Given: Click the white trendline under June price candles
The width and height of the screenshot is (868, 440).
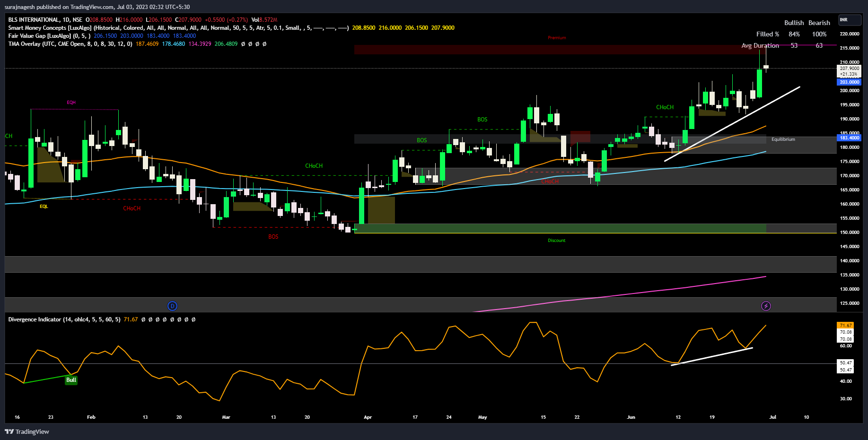Looking at the screenshot, I should (732, 124).
